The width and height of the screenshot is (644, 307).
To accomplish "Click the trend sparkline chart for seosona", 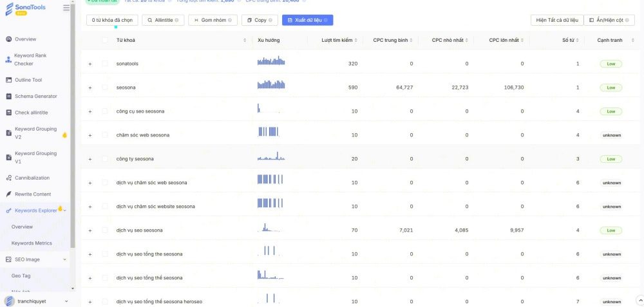I will [x=271, y=86].
